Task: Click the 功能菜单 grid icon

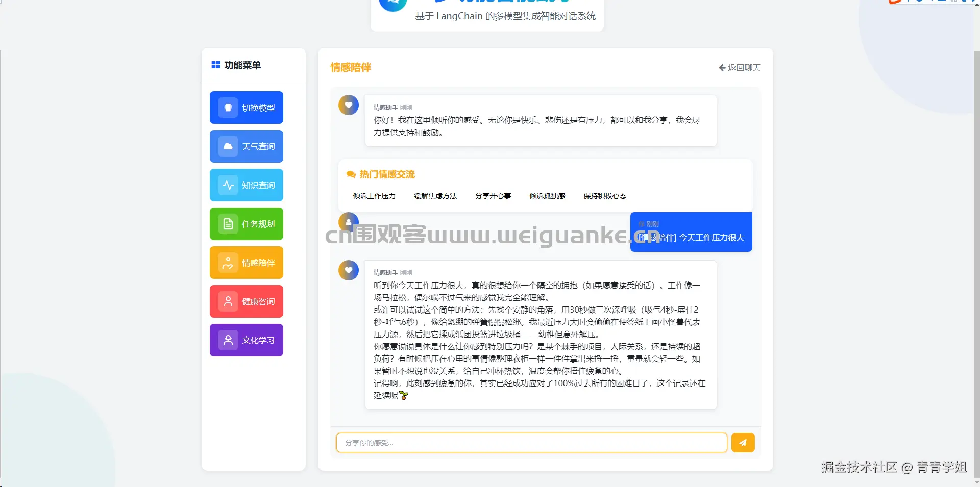Action: (x=216, y=65)
